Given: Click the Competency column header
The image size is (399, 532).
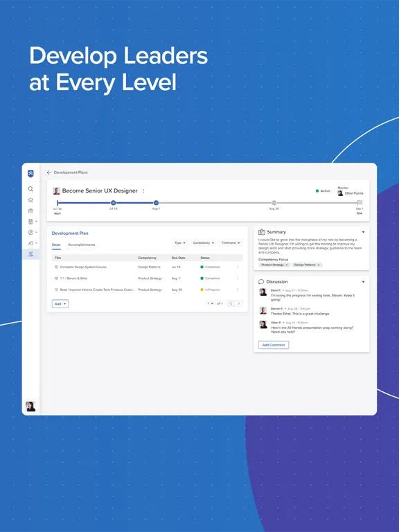Looking at the screenshot, I should [x=148, y=258].
